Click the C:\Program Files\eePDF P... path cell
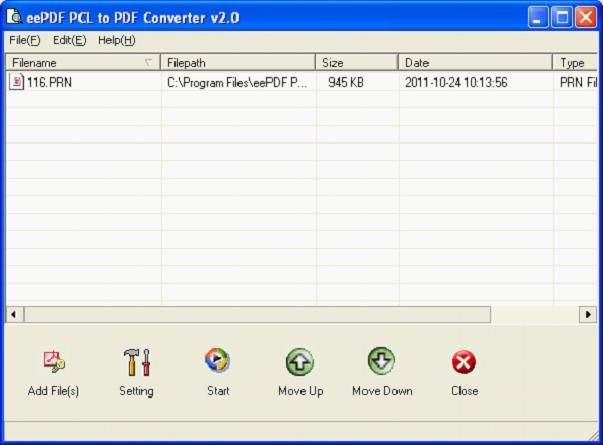Viewport: 603px width, 445px height. tap(237, 82)
